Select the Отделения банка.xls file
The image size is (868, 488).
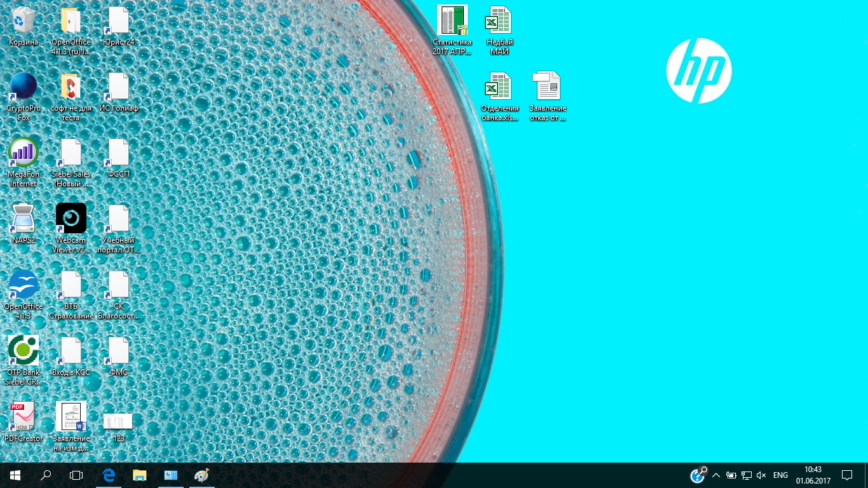click(x=500, y=87)
